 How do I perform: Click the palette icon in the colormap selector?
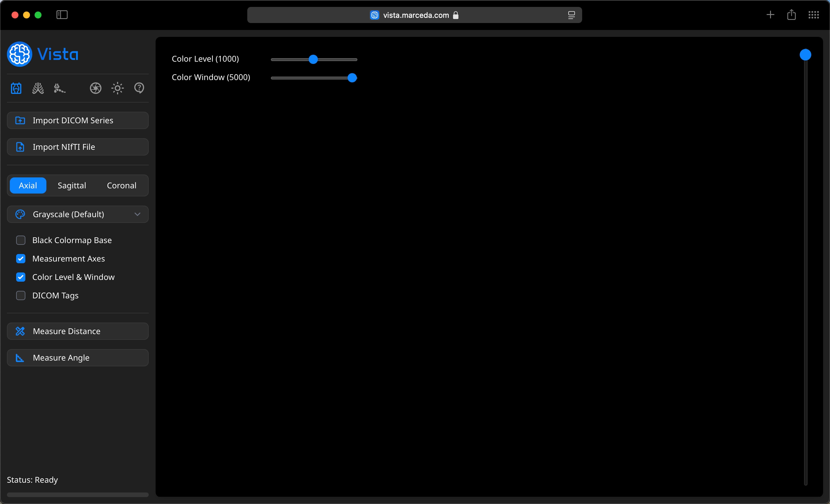click(20, 214)
